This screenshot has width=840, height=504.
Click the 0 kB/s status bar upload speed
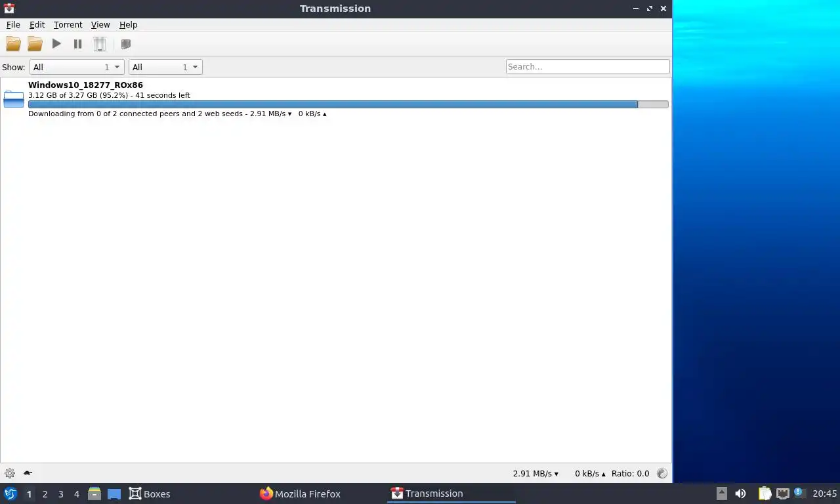click(x=590, y=473)
